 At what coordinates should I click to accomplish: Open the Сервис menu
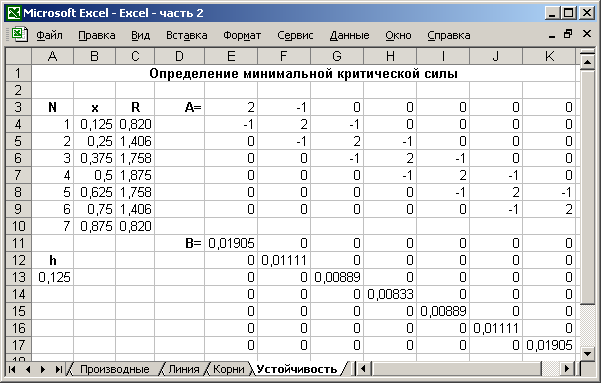295,35
